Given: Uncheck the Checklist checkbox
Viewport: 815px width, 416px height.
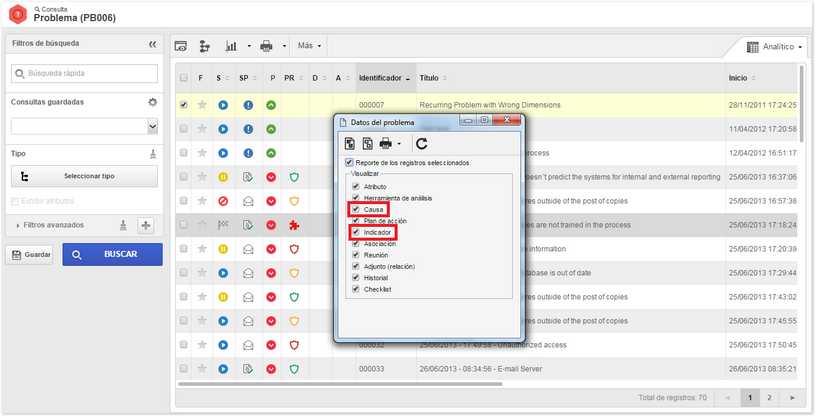Looking at the screenshot, I should click(x=356, y=289).
